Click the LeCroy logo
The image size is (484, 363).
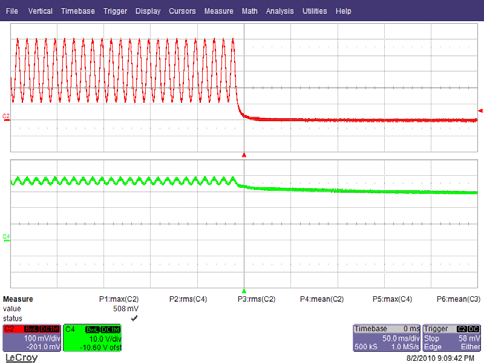point(21,358)
